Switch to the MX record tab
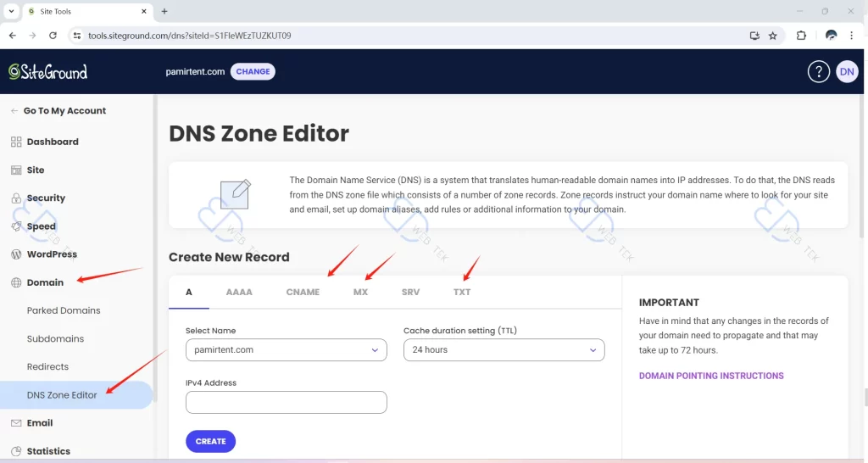This screenshot has height=463, width=868. (360, 292)
